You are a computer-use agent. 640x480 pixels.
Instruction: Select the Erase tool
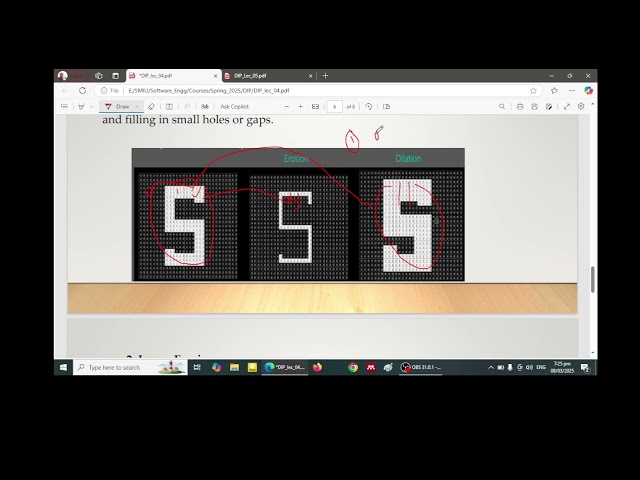151,107
